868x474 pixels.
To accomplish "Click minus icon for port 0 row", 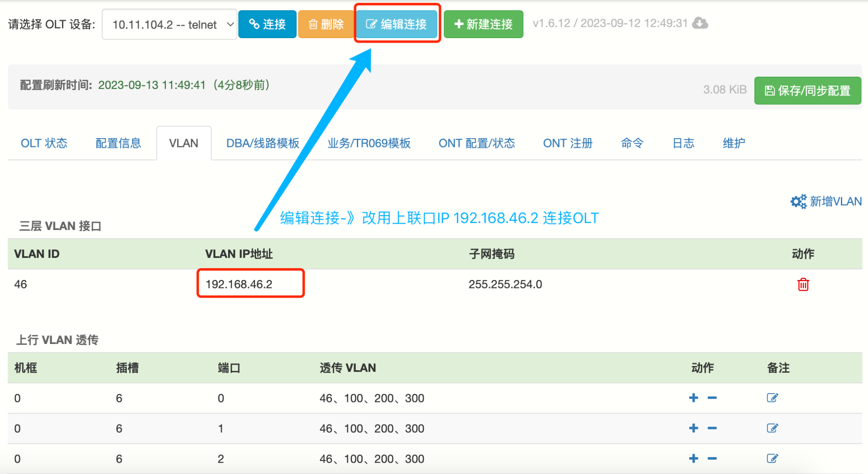I will click(x=712, y=398).
